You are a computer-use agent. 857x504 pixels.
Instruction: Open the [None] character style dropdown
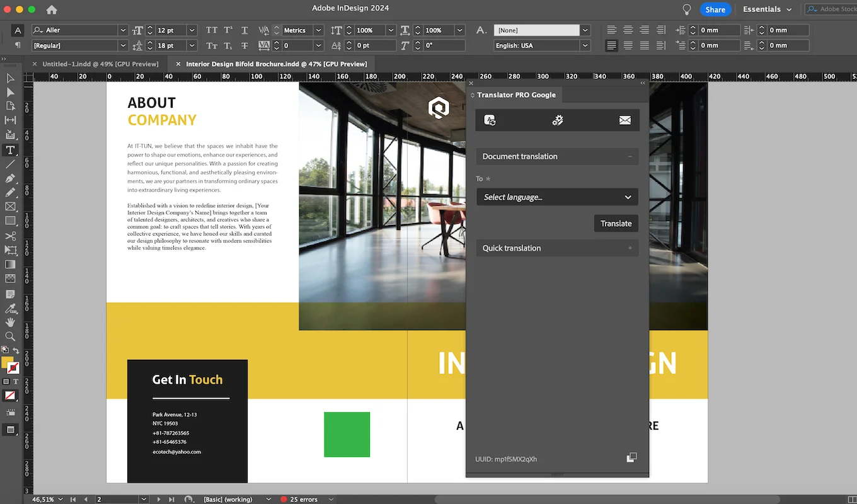tap(585, 30)
